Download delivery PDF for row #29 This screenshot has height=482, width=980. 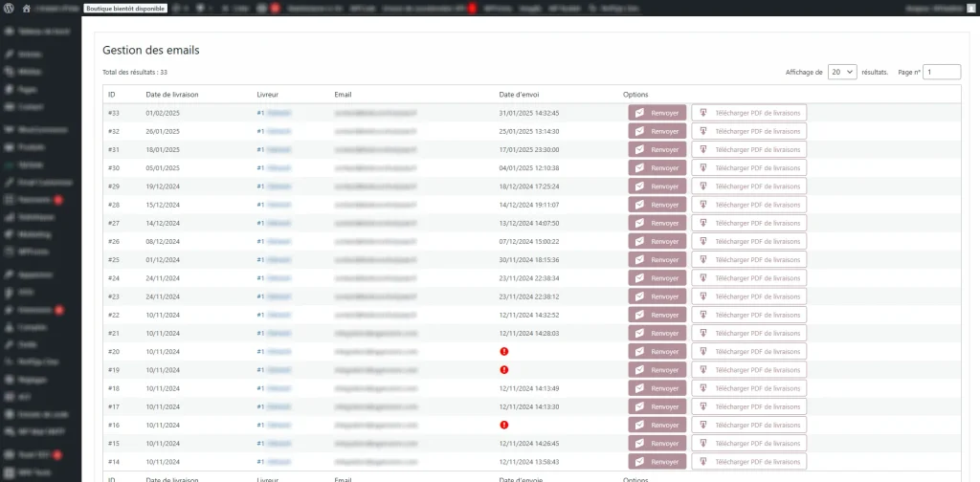click(748, 186)
